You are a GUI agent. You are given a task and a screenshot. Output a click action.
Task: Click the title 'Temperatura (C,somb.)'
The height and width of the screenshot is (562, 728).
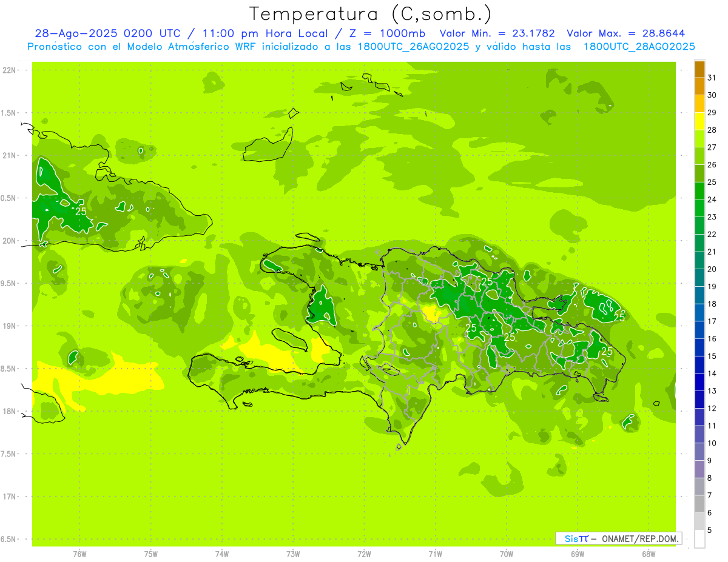371,14
